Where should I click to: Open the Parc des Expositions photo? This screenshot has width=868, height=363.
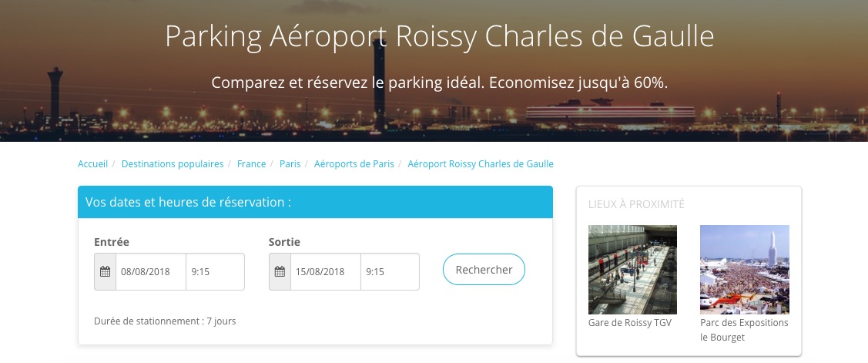click(x=744, y=269)
